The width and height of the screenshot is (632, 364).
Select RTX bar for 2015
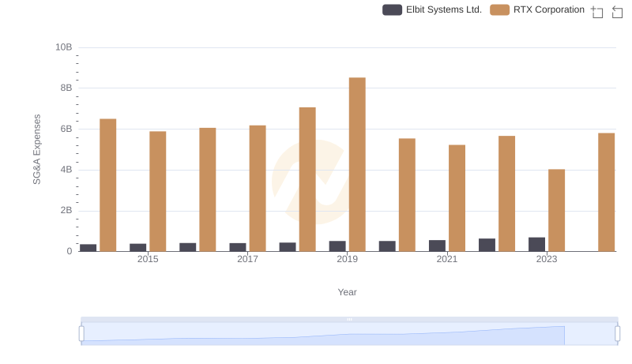(x=157, y=192)
